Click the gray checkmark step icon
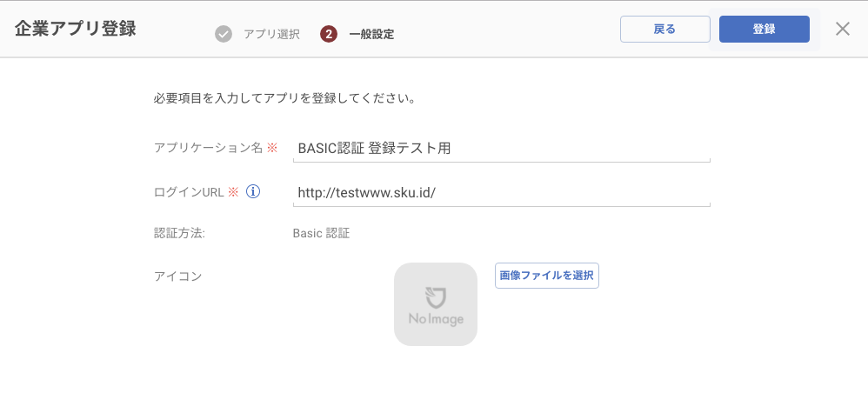The width and height of the screenshot is (868, 413). tap(224, 34)
